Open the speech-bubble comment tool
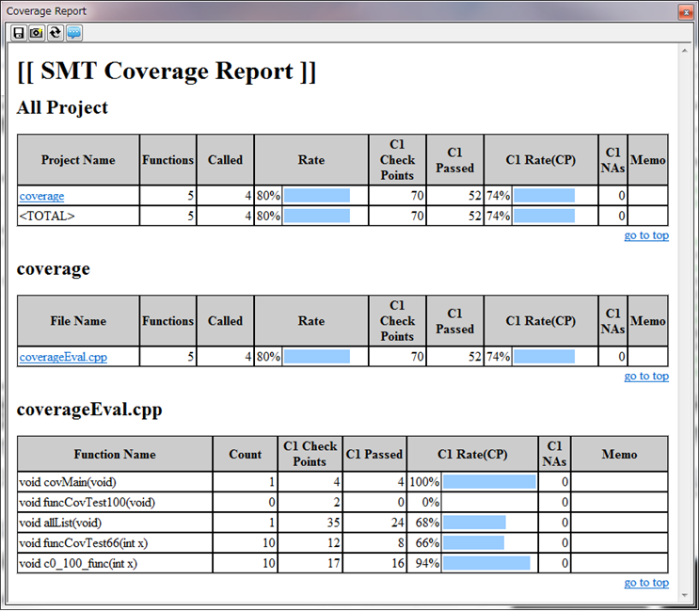 pos(74,33)
